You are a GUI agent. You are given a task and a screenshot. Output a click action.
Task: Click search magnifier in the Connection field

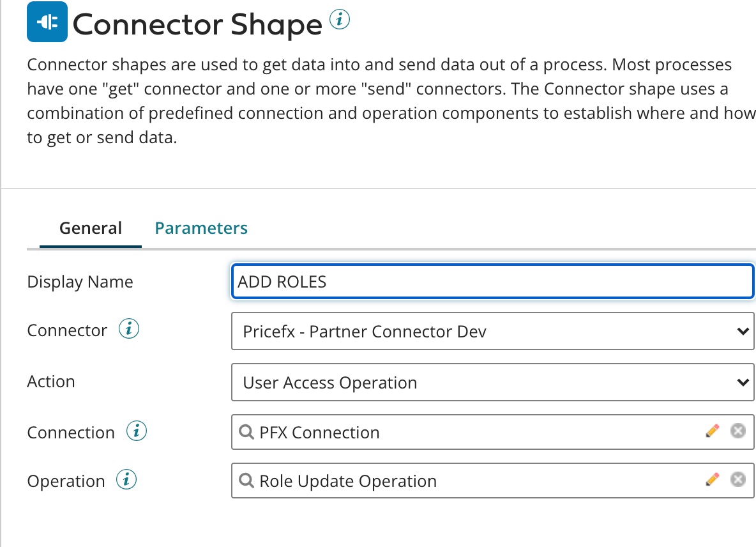[246, 433]
